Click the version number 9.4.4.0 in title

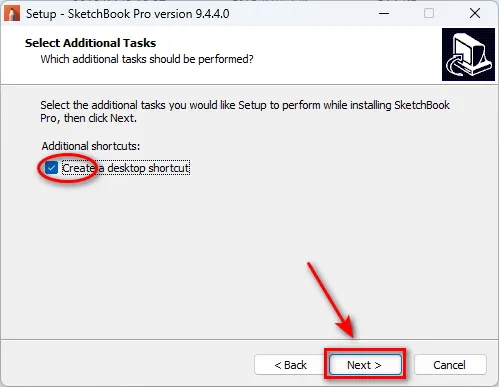[x=212, y=14]
